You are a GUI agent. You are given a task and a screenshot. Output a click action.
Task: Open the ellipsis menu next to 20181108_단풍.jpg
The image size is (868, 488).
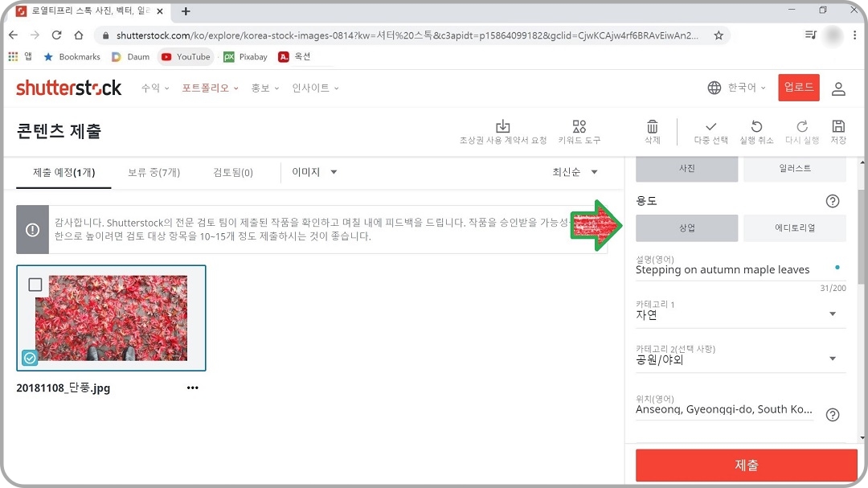point(192,388)
